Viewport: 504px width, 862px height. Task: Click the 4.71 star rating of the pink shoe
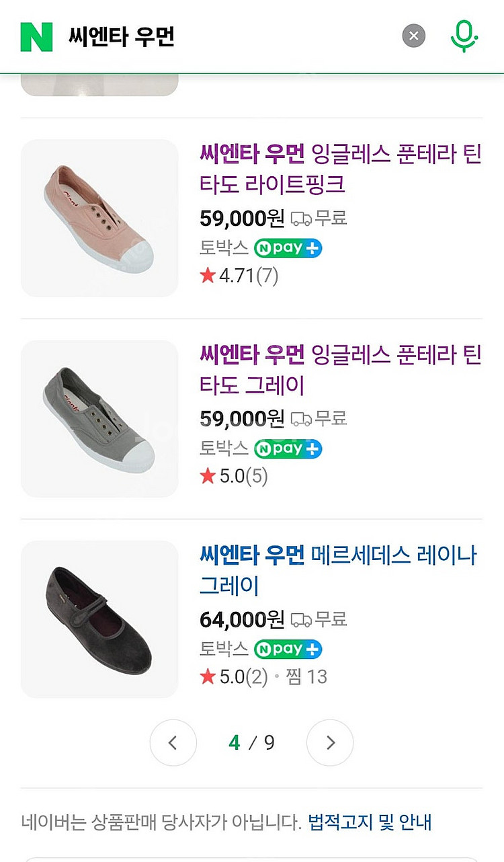point(239,276)
